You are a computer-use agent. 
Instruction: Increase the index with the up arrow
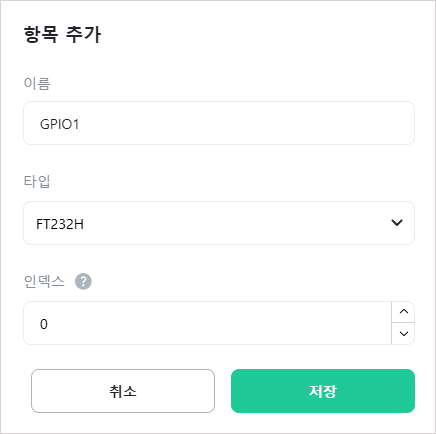[403, 312]
